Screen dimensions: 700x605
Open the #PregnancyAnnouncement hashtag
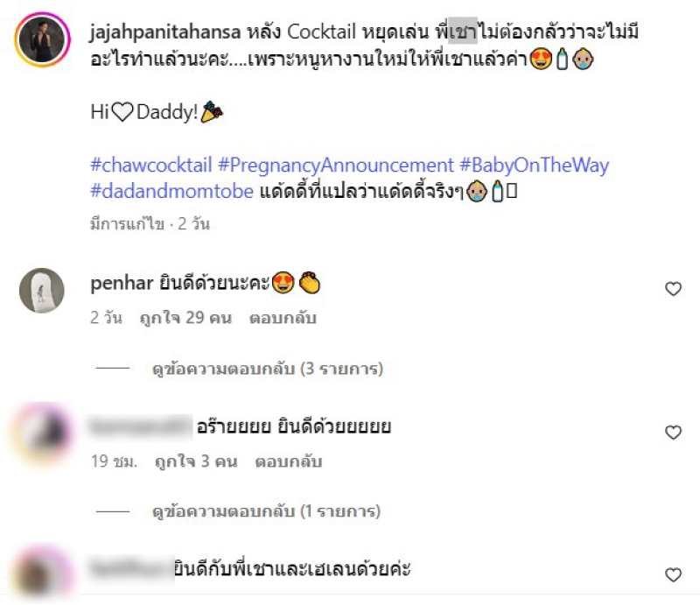[x=336, y=165]
